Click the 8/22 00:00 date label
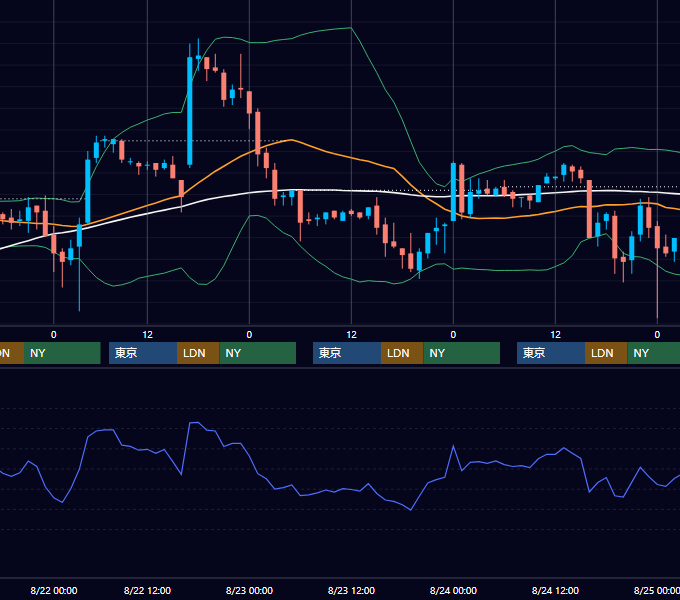The height and width of the screenshot is (600, 680). [x=54, y=590]
